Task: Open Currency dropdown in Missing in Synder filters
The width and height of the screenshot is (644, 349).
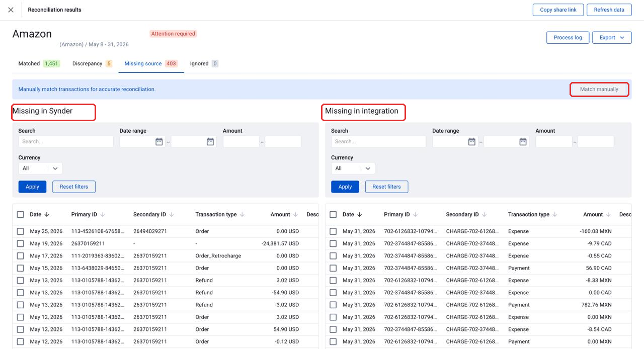Action: pyautogui.click(x=40, y=168)
